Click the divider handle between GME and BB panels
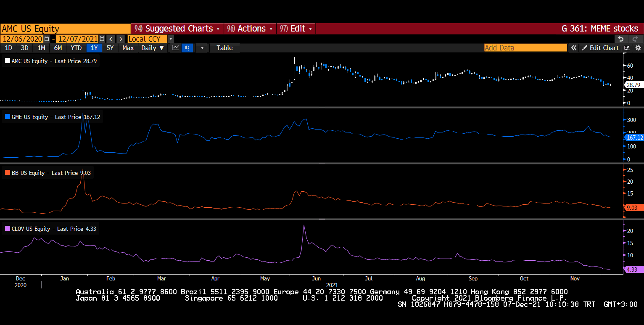 pos(322,163)
